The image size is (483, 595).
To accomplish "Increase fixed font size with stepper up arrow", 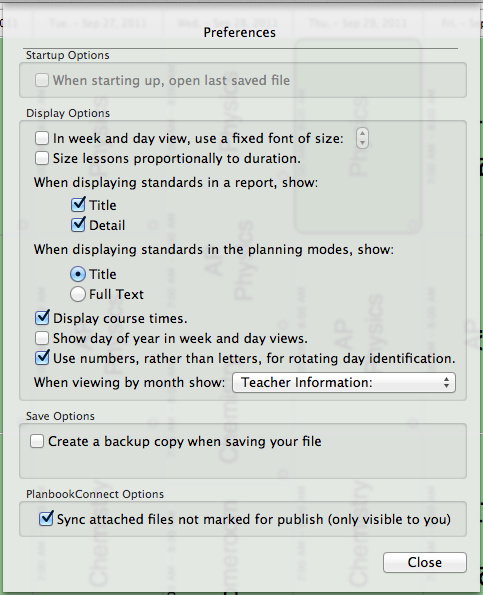I will 362,133.
